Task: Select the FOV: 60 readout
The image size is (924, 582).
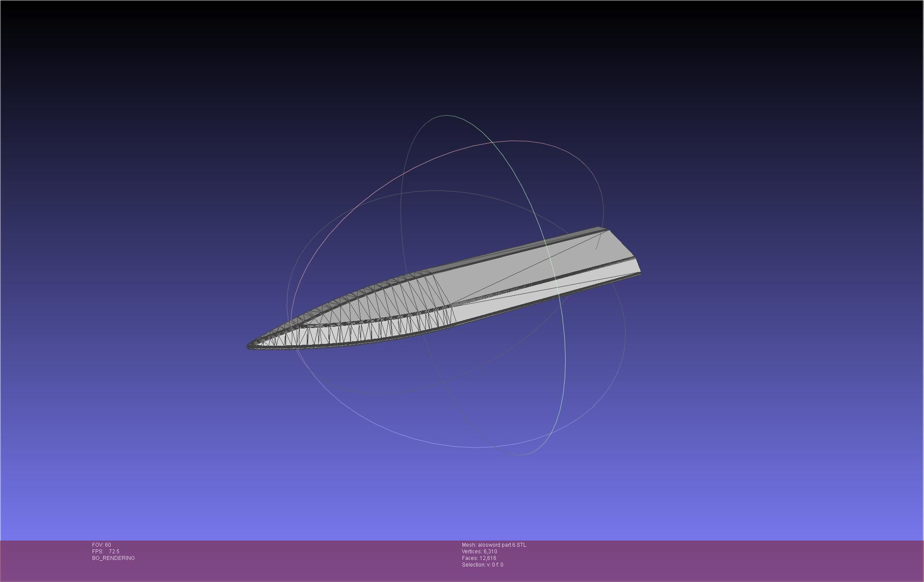Action: (x=101, y=545)
